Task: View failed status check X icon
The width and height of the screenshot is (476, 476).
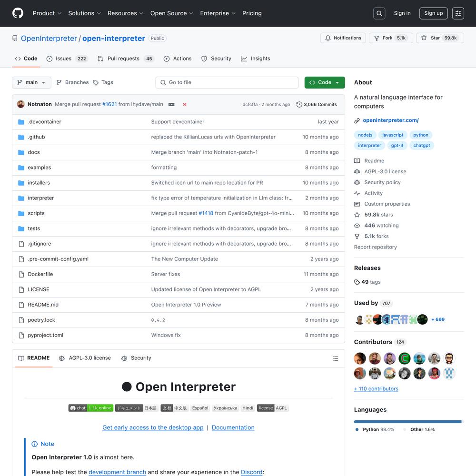Action: (x=185, y=104)
